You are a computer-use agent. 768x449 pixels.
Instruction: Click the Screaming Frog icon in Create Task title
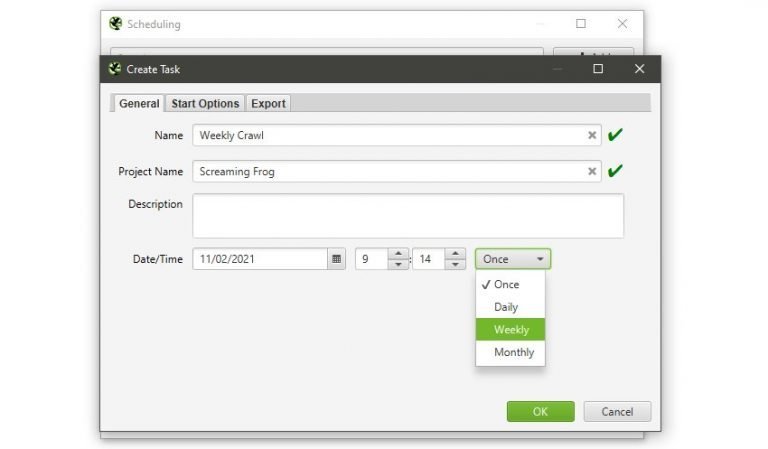[x=115, y=69]
